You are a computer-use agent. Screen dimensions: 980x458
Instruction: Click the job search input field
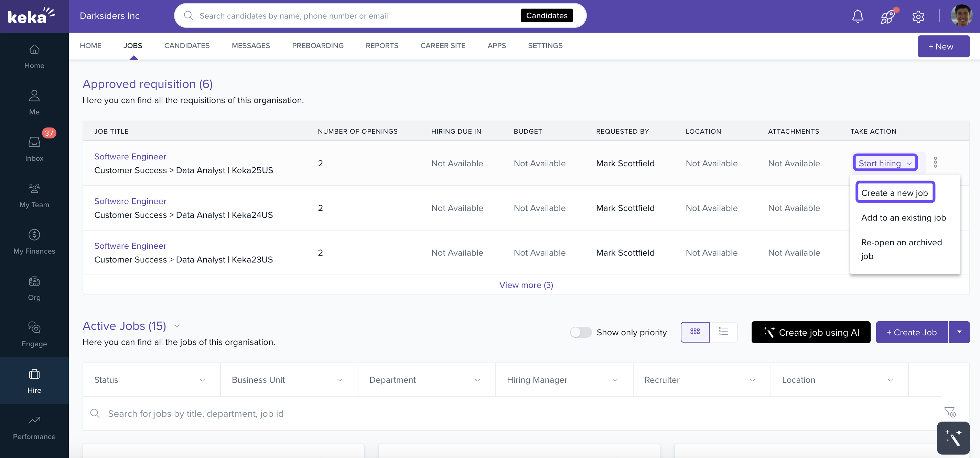[495, 413]
